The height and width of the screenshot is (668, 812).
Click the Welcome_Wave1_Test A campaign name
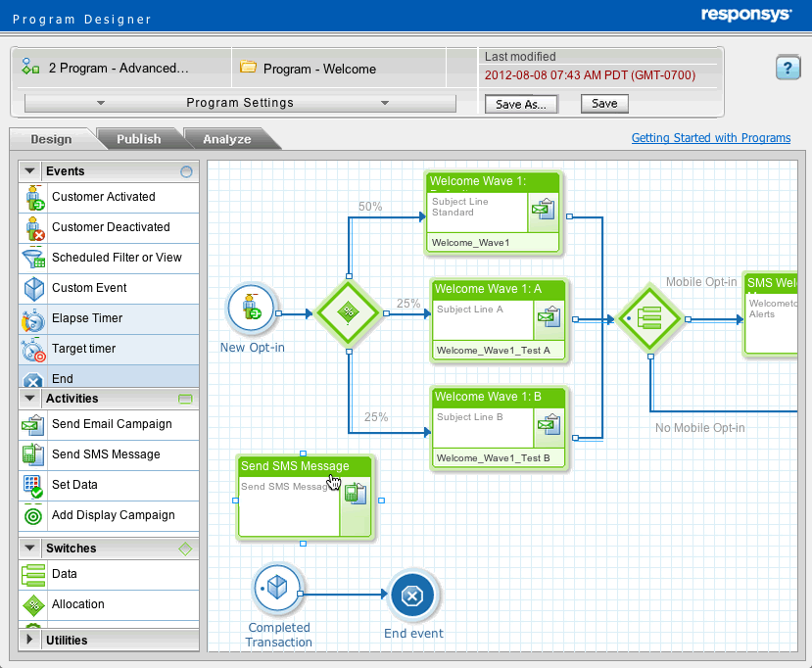[493, 351]
